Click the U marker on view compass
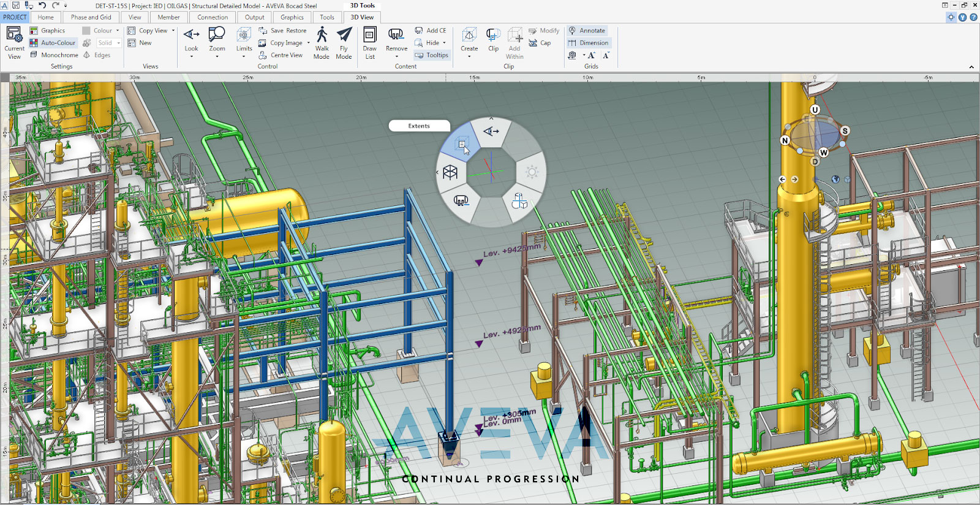 (815, 110)
